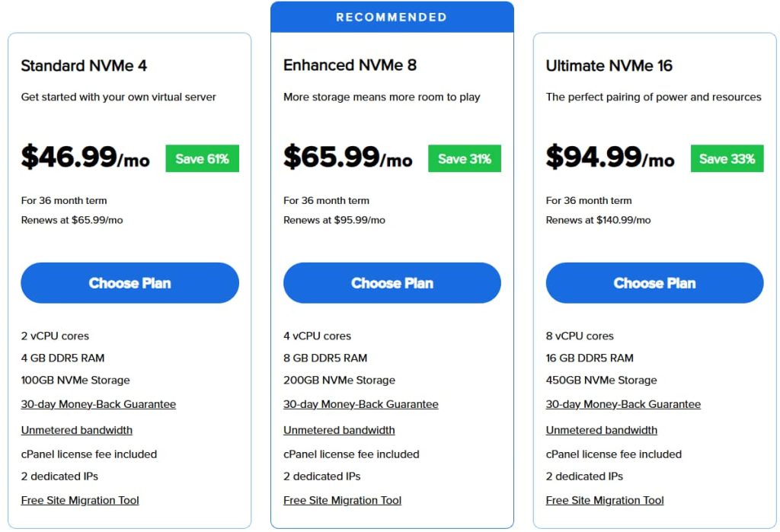
Task: Choose Plan for Ultimate NVMe 16
Action: [654, 283]
